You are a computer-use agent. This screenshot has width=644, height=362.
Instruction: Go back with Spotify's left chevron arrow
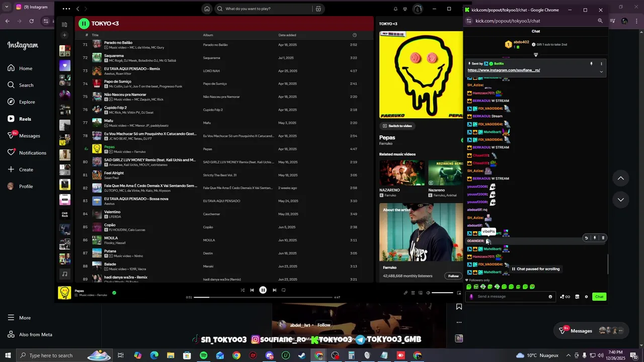click(x=77, y=9)
